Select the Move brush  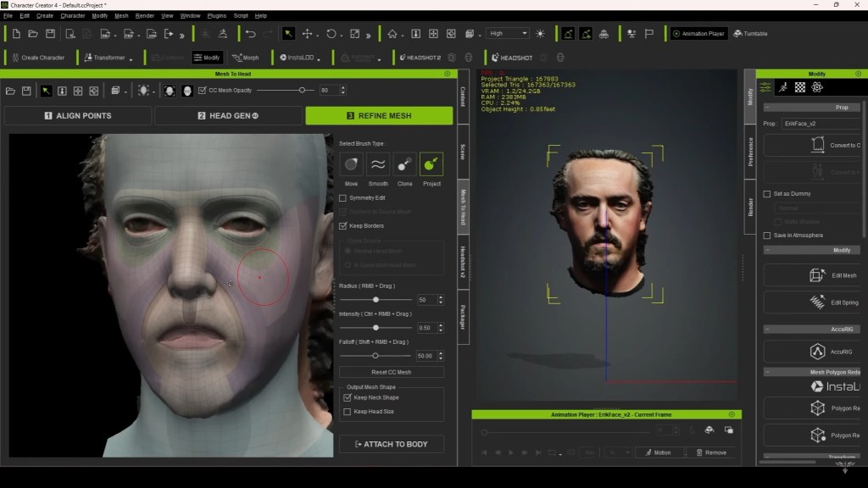click(x=351, y=164)
